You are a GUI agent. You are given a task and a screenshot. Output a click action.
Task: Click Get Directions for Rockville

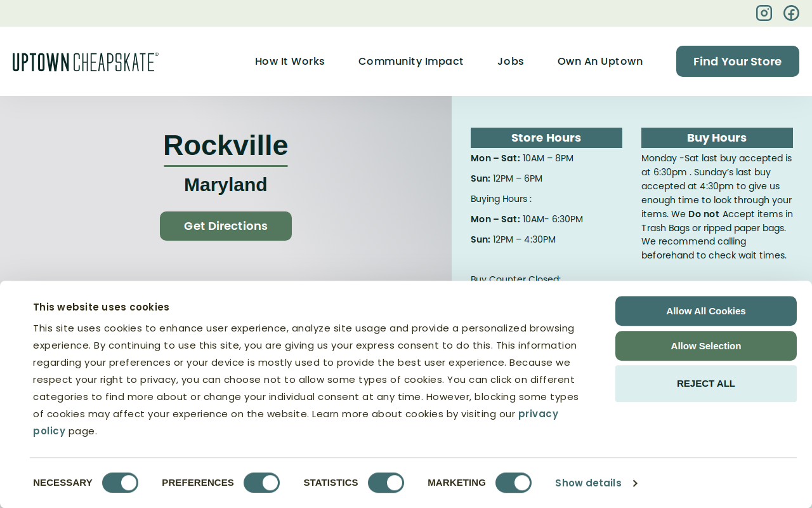(226, 226)
